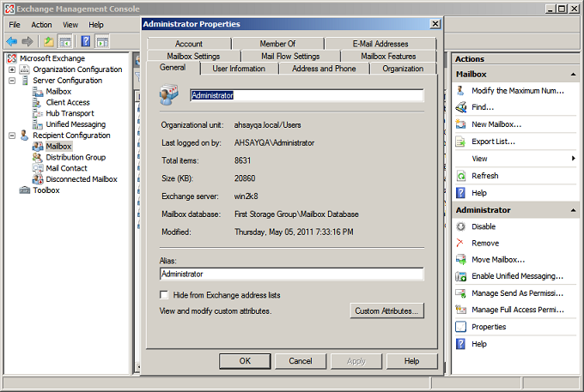Screen dimensions: 584x392
Task: Tick Hide from Exchange address lists checkbox
Action: pyautogui.click(x=164, y=295)
